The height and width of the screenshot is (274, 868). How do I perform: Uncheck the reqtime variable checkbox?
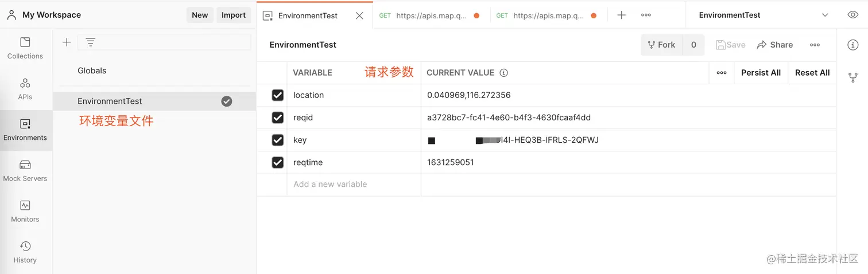pos(278,162)
